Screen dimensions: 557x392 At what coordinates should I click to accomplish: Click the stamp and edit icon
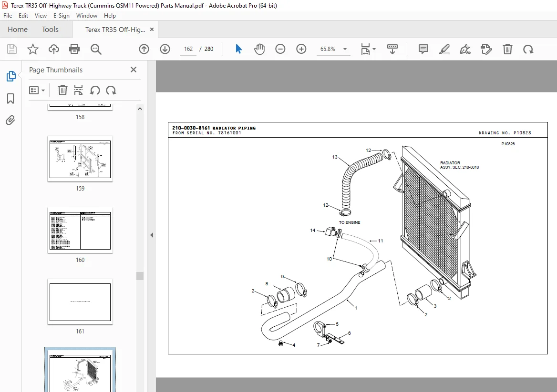pos(486,49)
